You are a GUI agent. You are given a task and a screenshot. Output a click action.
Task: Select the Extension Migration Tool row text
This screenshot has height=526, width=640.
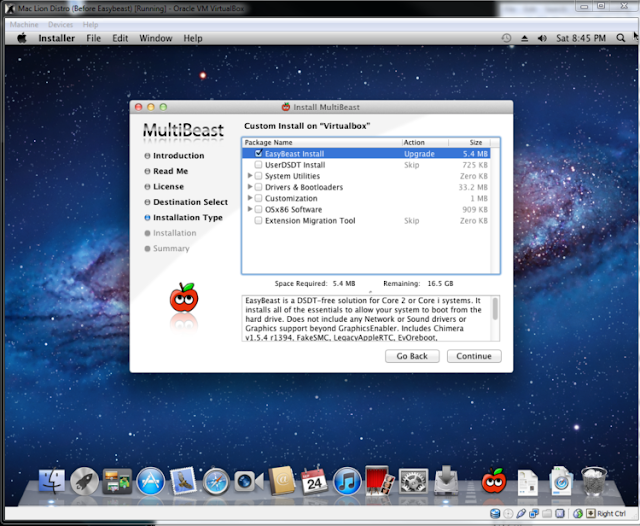tap(310, 221)
